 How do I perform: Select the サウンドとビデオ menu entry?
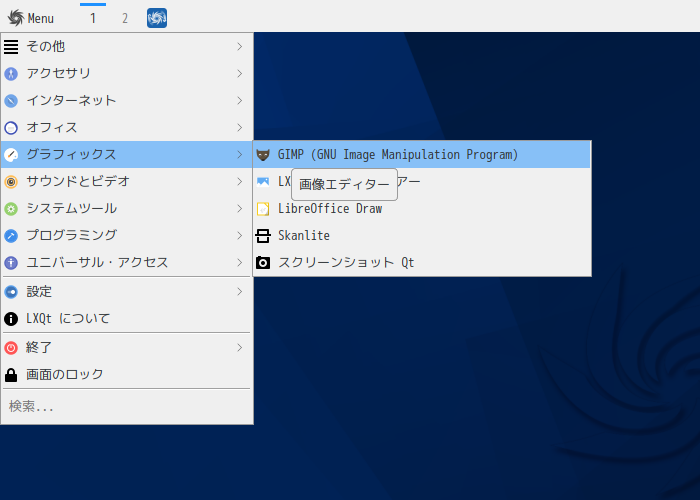pos(127,182)
